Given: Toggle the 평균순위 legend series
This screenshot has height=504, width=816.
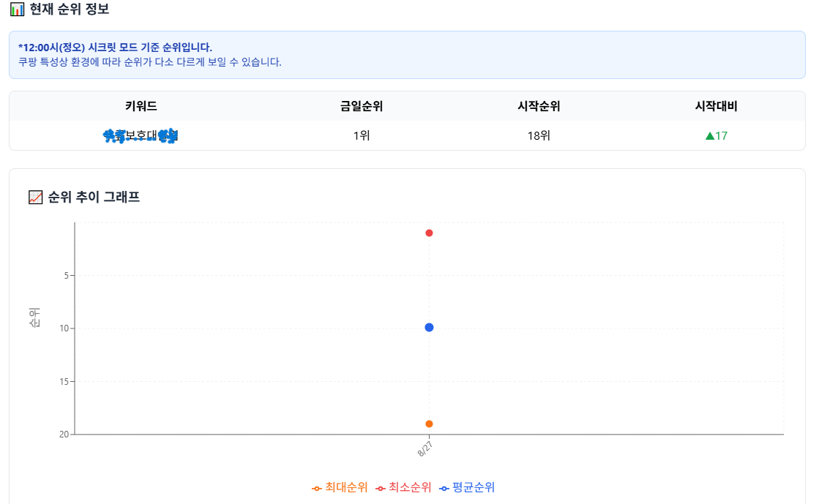Looking at the screenshot, I should click(467, 487).
